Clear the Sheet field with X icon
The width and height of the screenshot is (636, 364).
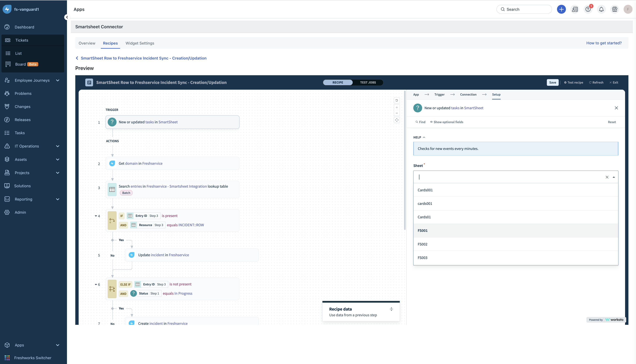(607, 177)
